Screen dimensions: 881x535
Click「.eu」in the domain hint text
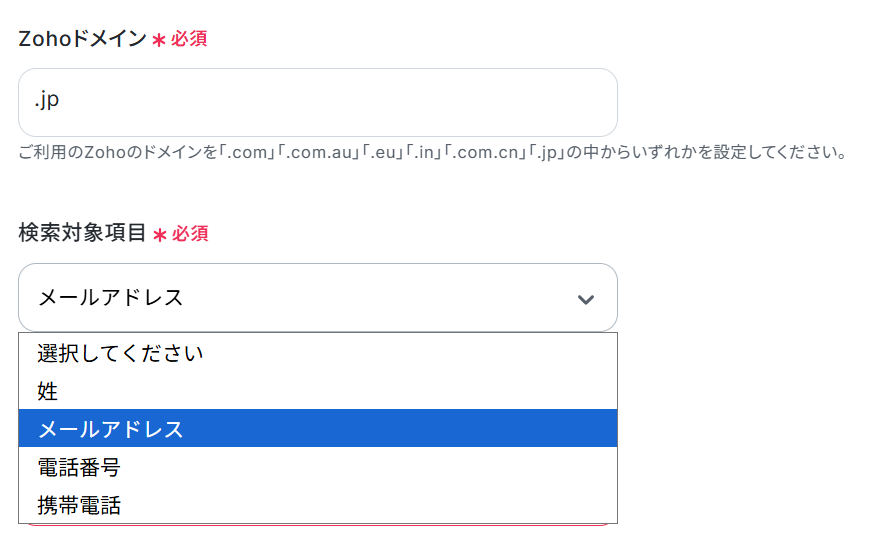point(383,155)
